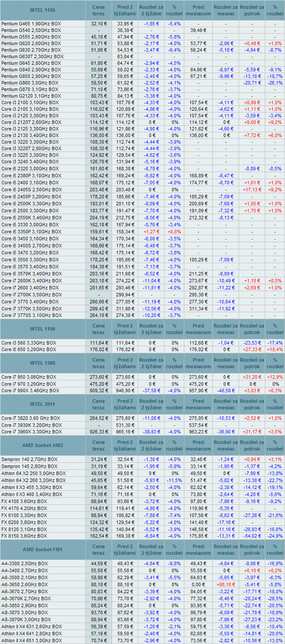
Task: Select Core i7 3820 3.60 GHz BOX
Action: click(x=31, y=418)
